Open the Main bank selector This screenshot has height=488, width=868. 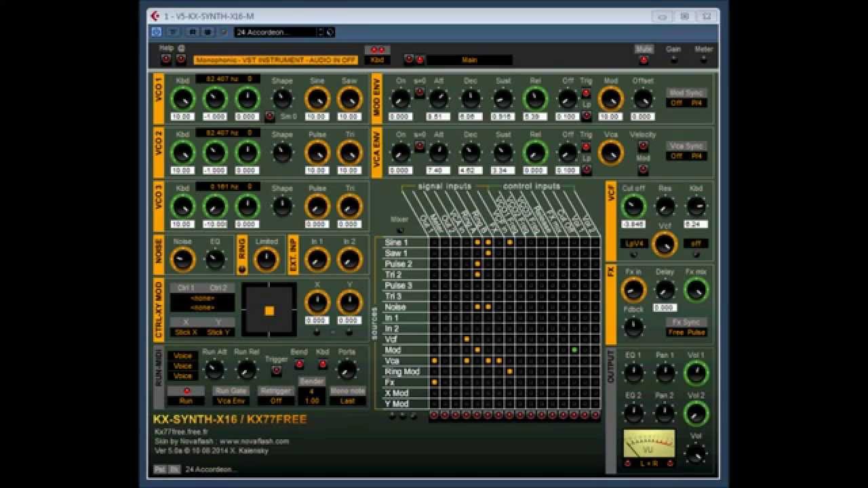pyautogui.click(x=469, y=60)
